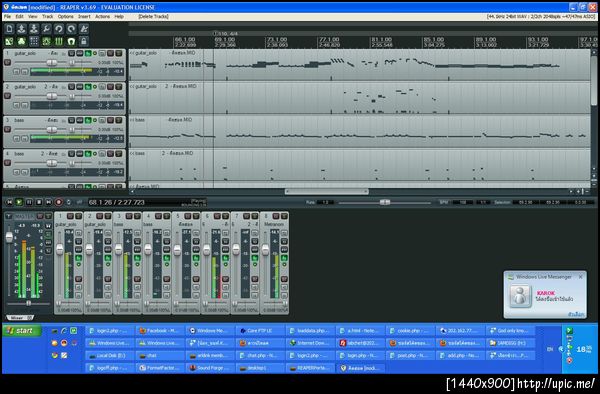600x394 pixels.
Task: Toggle repeat button beside the record button
Action: point(68,202)
